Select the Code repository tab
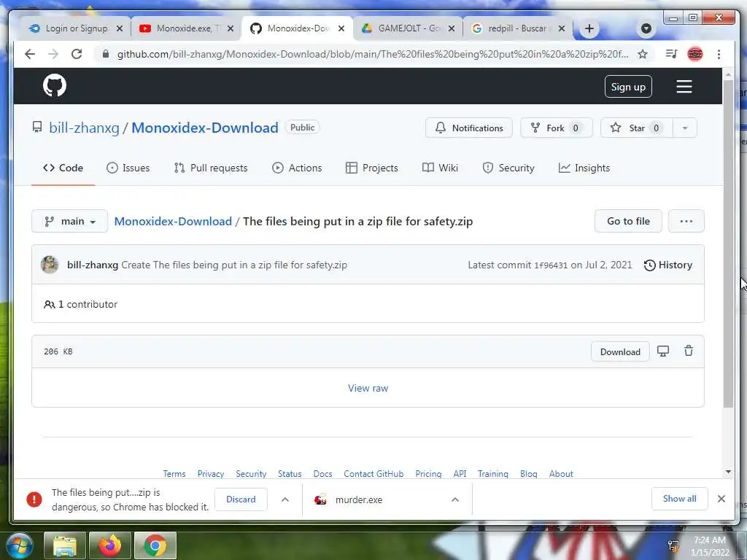This screenshot has height=560, width=747. (x=63, y=168)
